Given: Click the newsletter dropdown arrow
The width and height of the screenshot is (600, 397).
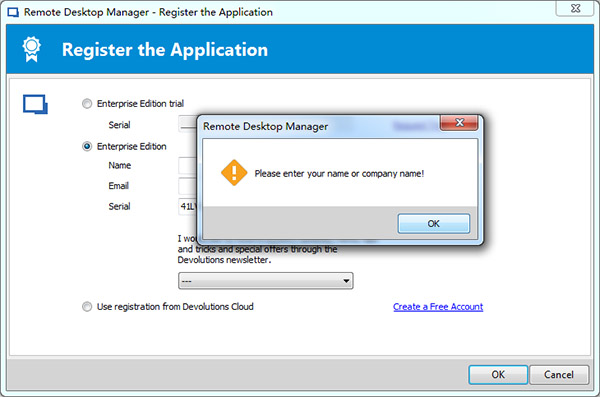Looking at the screenshot, I should tap(346, 281).
